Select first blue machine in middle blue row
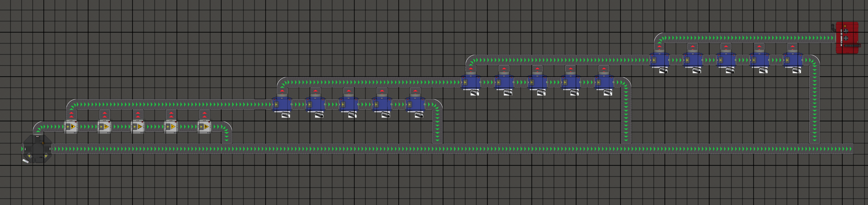 click(471, 82)
